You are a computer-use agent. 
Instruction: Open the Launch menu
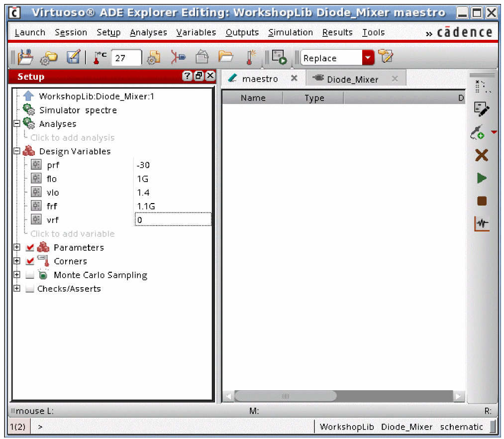(x=30, y=32)
